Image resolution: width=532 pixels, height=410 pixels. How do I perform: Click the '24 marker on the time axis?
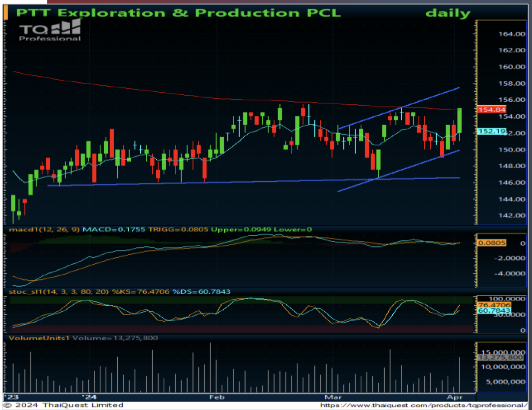tap(89, 397)
